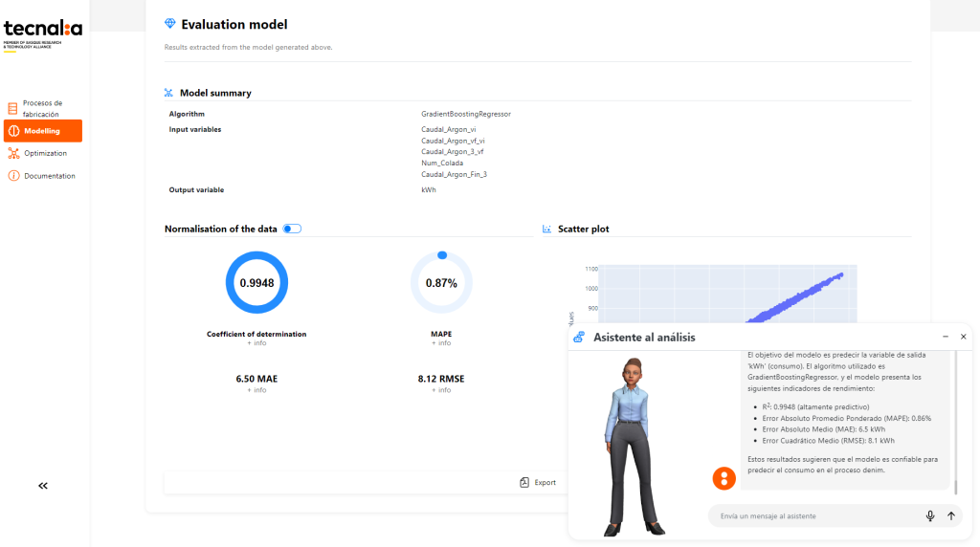
Task: Select the Modelling menu item
Action: click(42, 131)
